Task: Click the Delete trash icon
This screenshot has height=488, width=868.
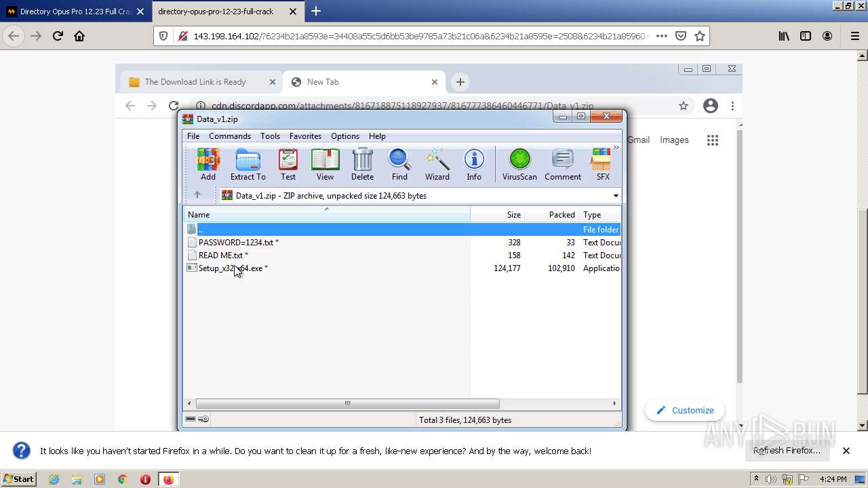Action: coord(362,165)
